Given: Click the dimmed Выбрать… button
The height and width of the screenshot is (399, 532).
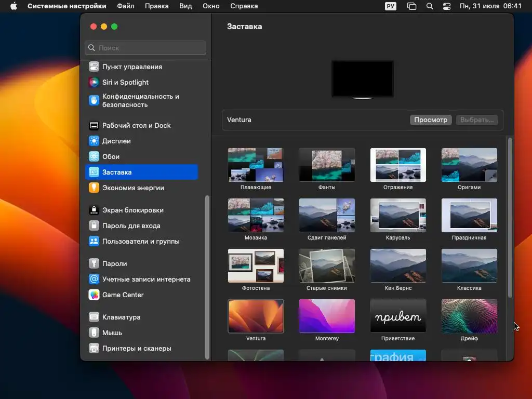Looking at the screenshot, I should 477,120.
